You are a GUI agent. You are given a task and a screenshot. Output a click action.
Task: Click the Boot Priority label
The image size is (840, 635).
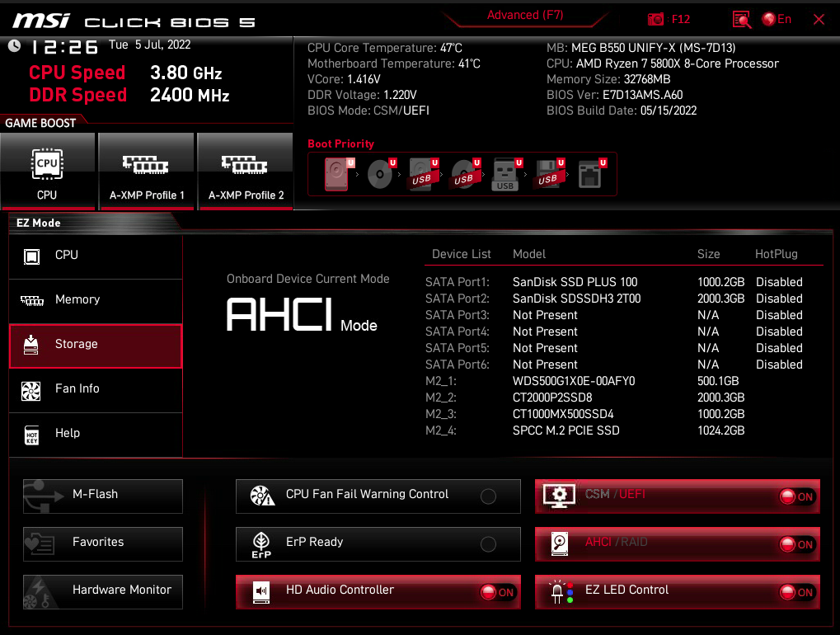point(340,143)
